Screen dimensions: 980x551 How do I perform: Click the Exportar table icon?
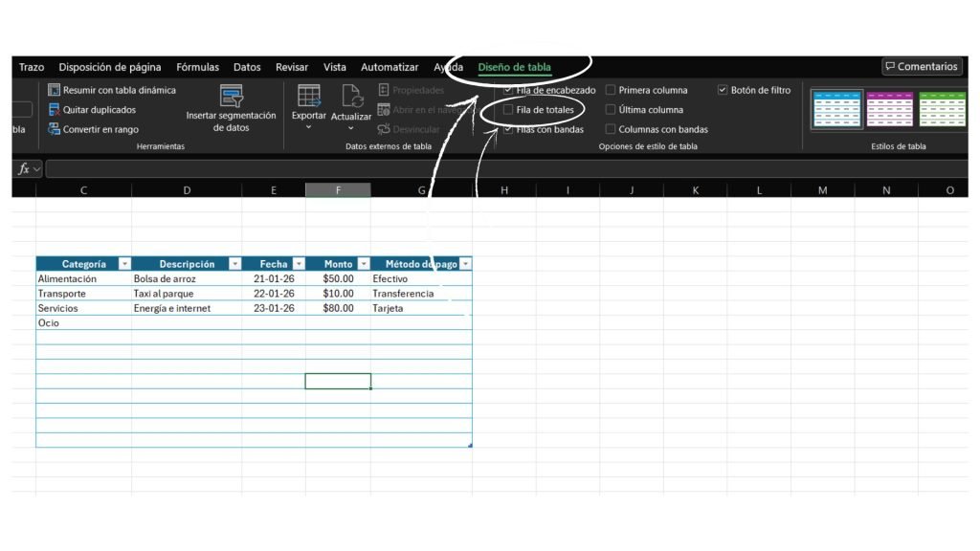309,96
